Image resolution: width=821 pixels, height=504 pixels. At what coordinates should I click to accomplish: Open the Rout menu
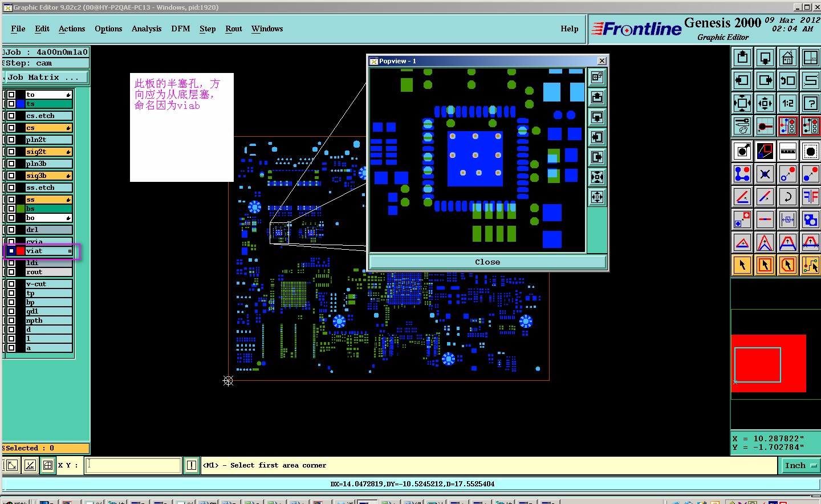pos(234,29)
